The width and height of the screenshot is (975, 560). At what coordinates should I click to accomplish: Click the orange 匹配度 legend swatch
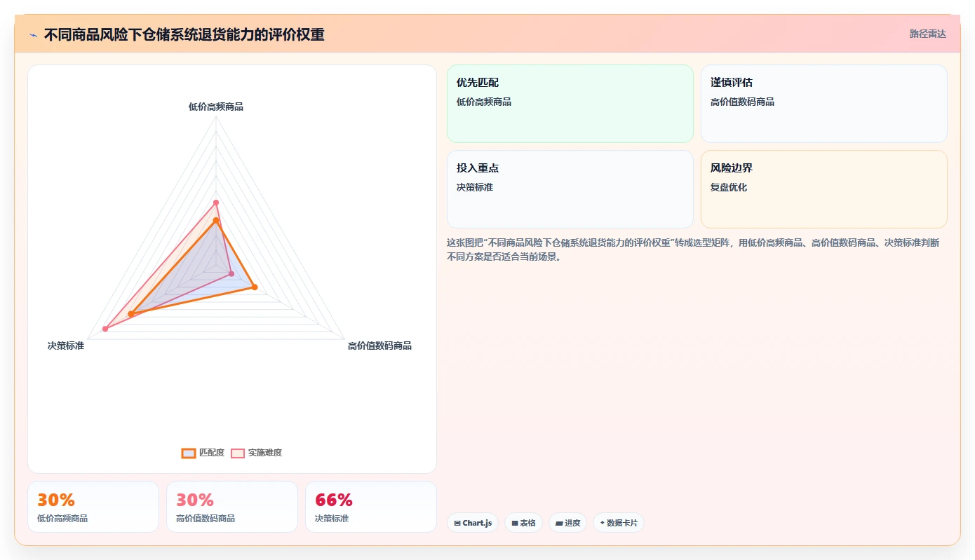pyautogui.click(x=189, y=453)
